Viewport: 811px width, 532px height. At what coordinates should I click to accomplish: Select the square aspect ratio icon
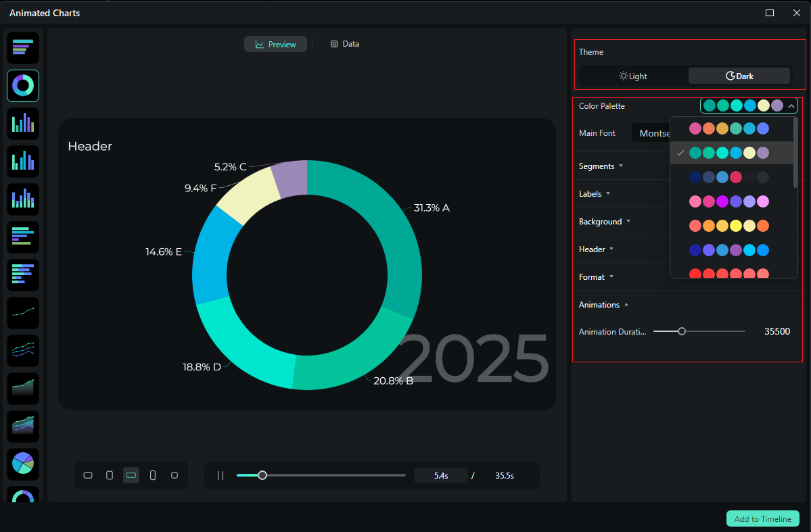pyautogui.click(x=175, y=475)
